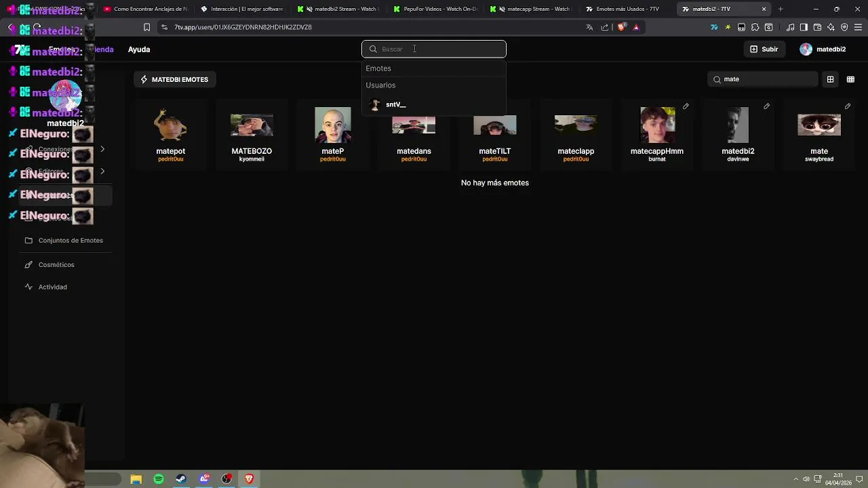Click the Brave VPN shield icon
Image resolution: width=868 pixels, height=488 pixels.
[x=844, y=27]
